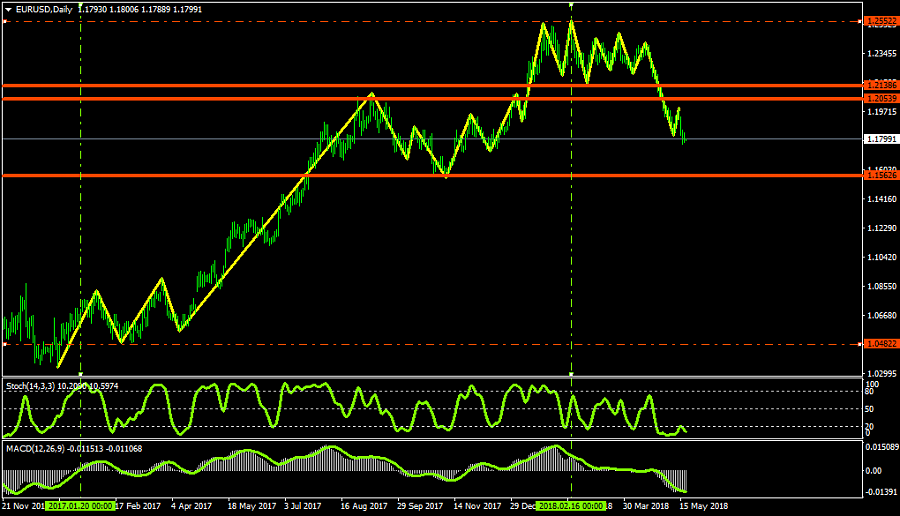Click the 0.015089 value on MACD scale
The height and width of the screenshot is (516, 900).
tap(882, 447)
